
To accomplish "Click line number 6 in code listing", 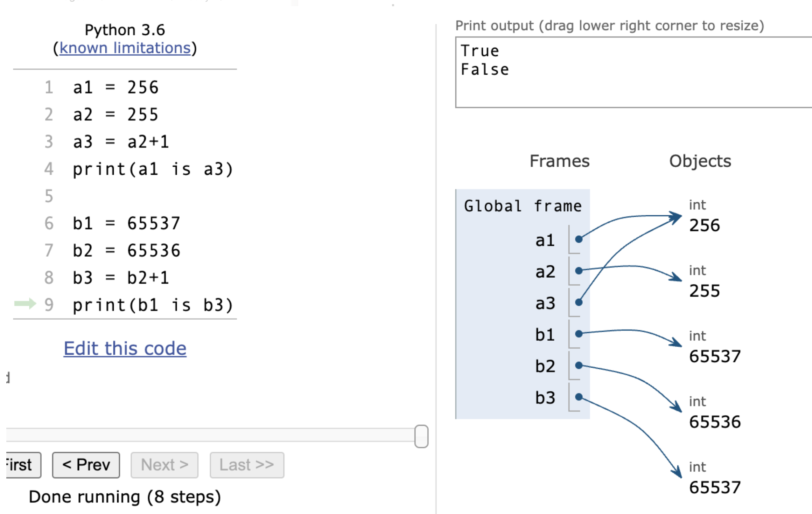I will pos(49,223).
